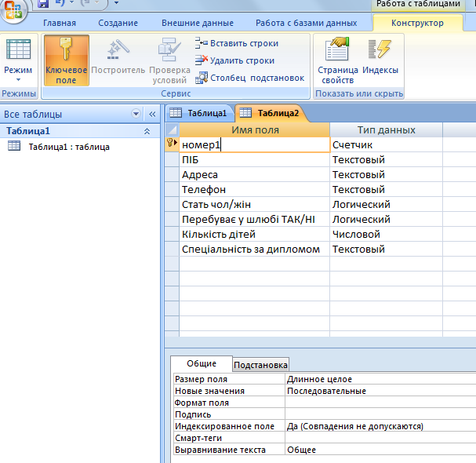Viewport: 476px width, 463px height.
Task: Open the Все таблицы navigation dropdown
Action: pyautogui.click(x=136, y=114)
